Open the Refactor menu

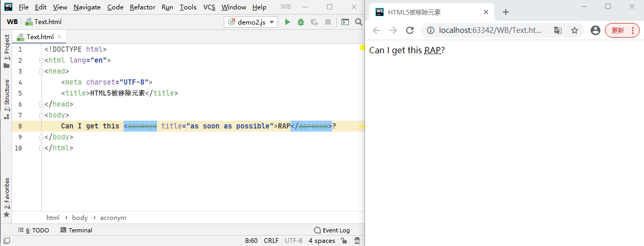(142, 7)
